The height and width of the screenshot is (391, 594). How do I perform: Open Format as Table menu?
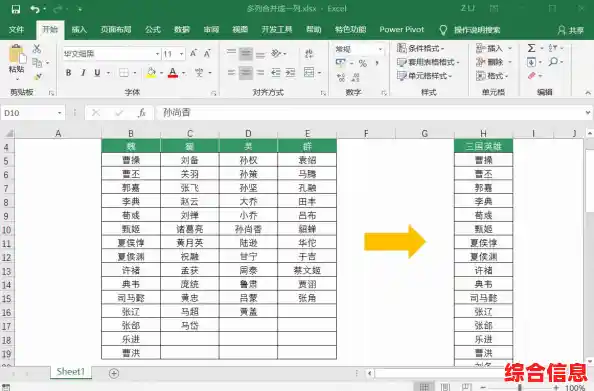tap(428, 62)
